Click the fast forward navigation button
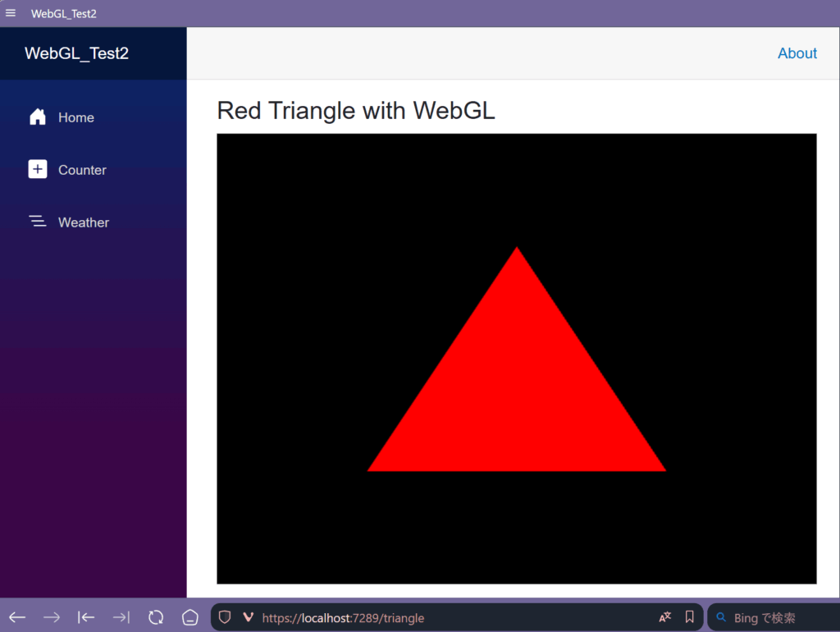Viewport: 840px width, 632px height. pos(121,617)
